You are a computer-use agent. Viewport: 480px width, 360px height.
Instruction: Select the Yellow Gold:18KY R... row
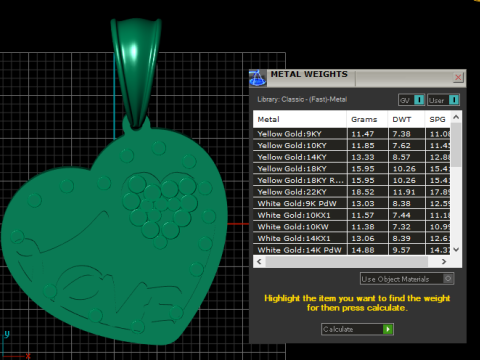tap(352, 180)
